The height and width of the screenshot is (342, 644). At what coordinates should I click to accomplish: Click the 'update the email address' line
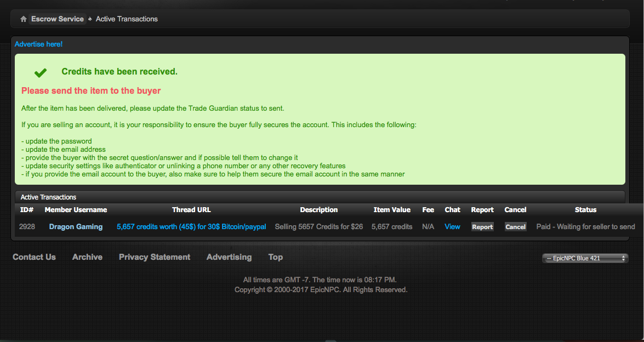coord(64,150)
